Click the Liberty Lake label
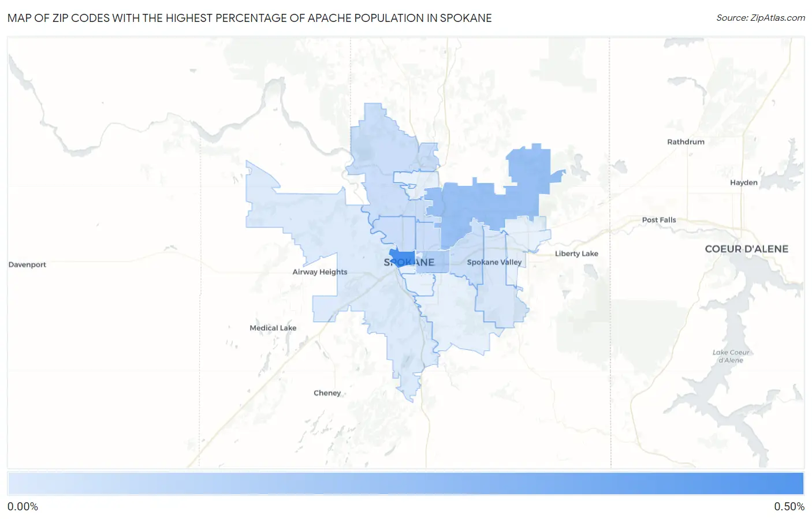This screenshot has width=812, height=519. click(x=576, y=253)
